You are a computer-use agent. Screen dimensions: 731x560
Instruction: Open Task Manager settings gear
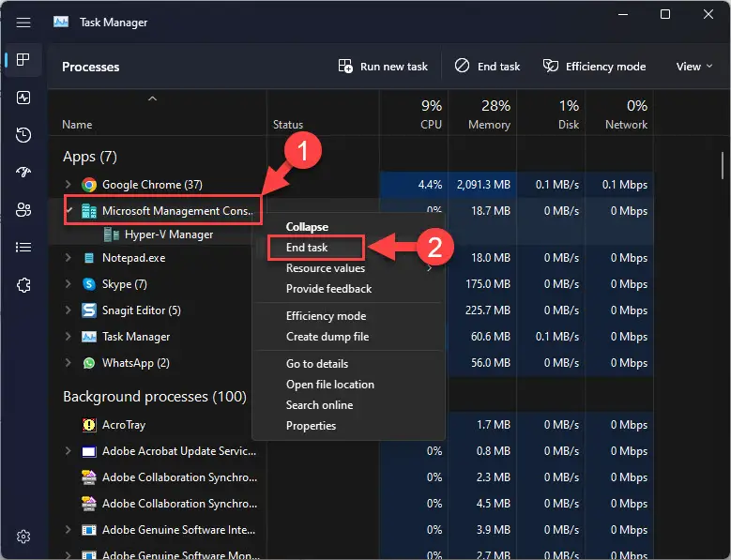click(x=23, y=537)
